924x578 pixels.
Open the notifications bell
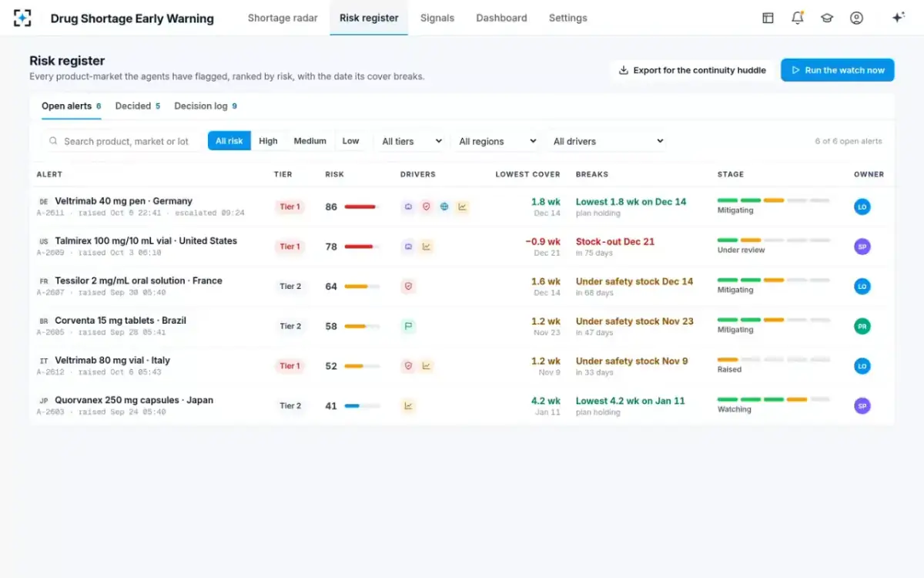pyautogui.click(x=798, y=18)
